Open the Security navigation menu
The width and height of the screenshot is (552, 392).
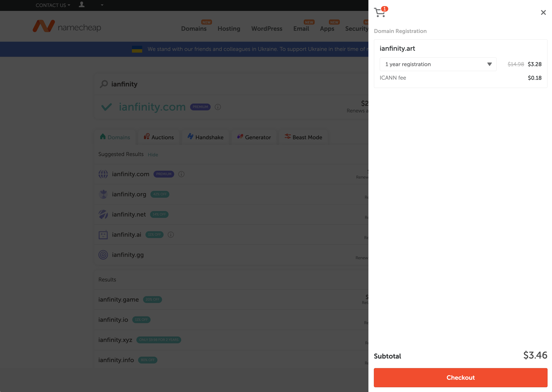[357, 28]
